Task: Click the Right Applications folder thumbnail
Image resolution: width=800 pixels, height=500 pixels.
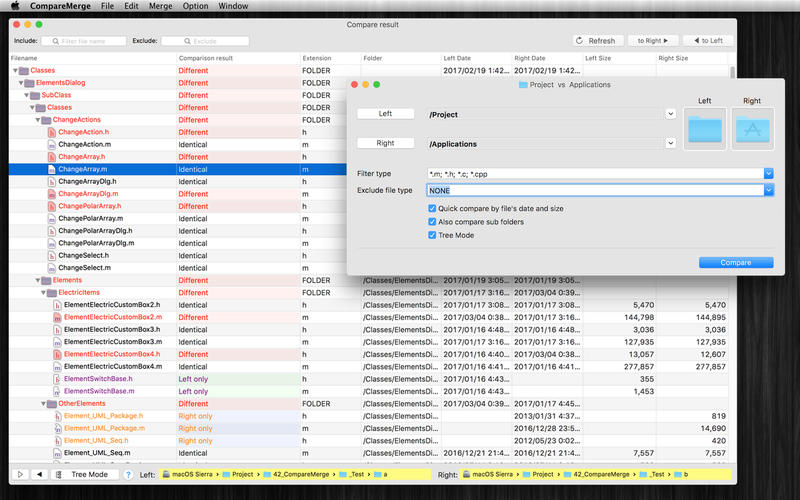Action: point(753,129)
